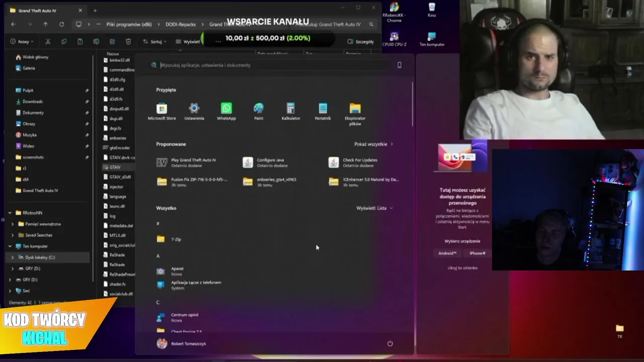Open Notatnik from pinned apps
The width and height of the screenshot is (644, 362).
pos(323,112)
